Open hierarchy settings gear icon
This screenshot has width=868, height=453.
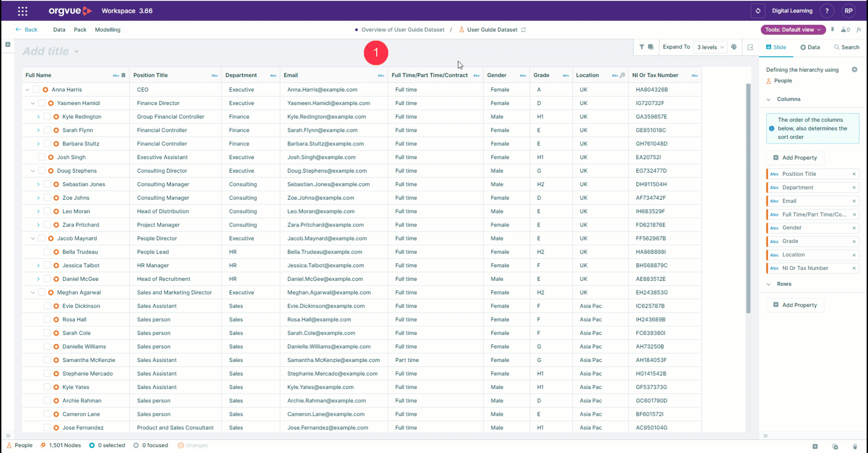coord(854,69)
